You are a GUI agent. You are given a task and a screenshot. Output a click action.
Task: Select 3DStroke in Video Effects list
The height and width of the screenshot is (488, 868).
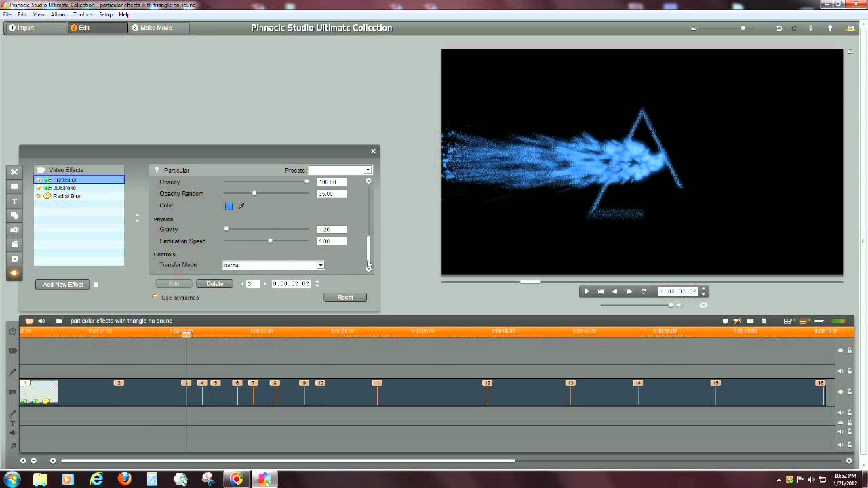(x=64, y=188)
